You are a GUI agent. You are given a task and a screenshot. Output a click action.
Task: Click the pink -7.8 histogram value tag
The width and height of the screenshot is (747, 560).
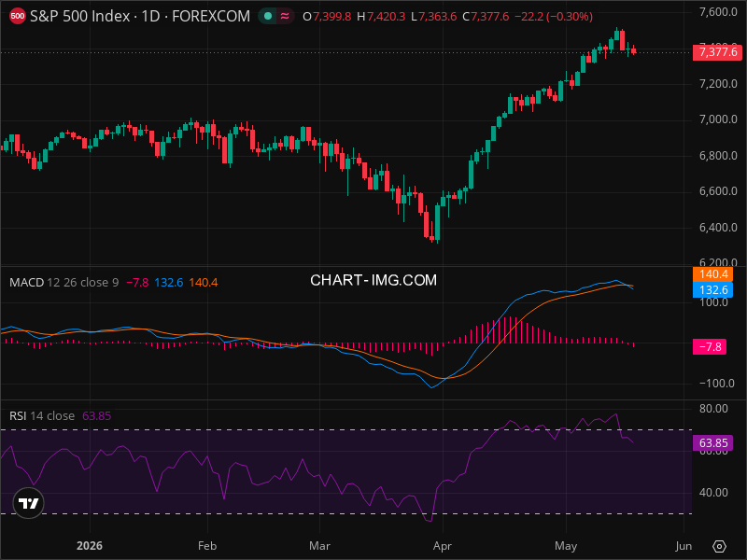[x=710, y=346]
